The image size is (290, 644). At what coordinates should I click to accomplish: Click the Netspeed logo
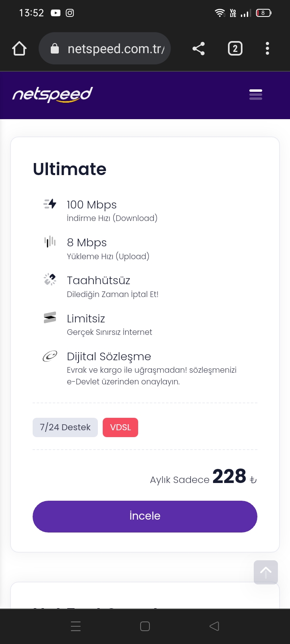tap(52, 95)
